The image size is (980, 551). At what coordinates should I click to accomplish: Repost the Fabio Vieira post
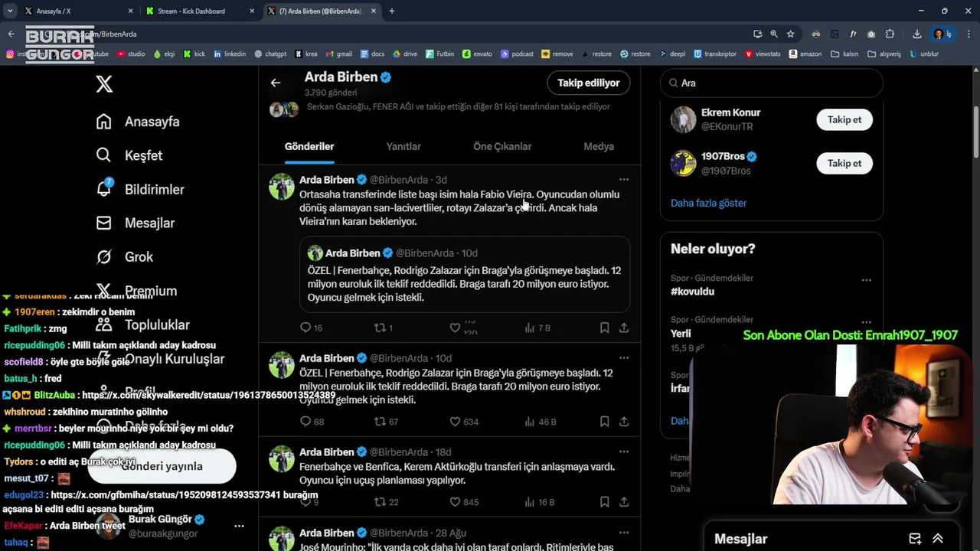pos(383,328)
